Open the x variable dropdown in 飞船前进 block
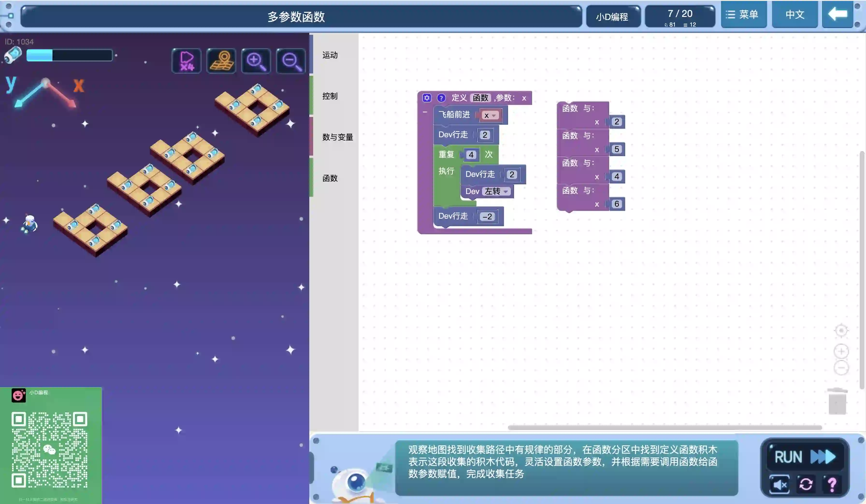The height and width of the screenshot is (504, 866). (x=490, y=115)
